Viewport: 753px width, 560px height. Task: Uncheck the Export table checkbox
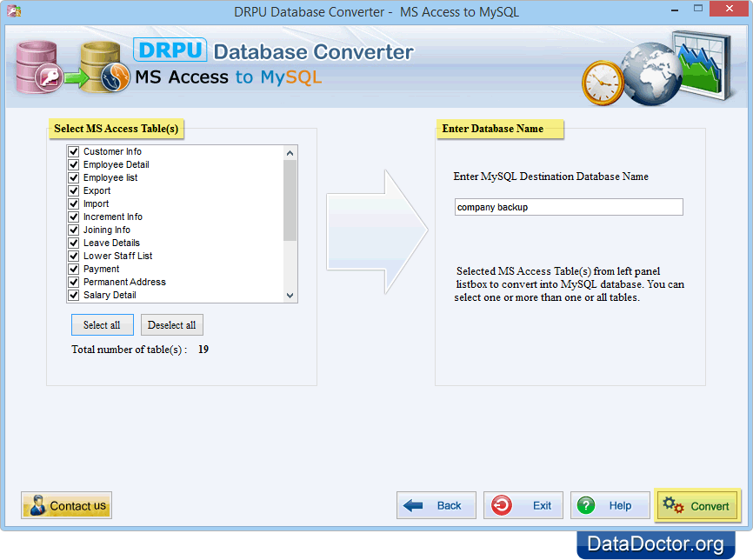74,190
